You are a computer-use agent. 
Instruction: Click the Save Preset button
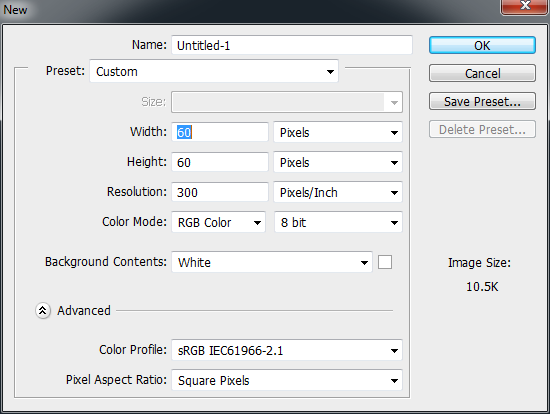pyautogui.click(x=482, y=101)
